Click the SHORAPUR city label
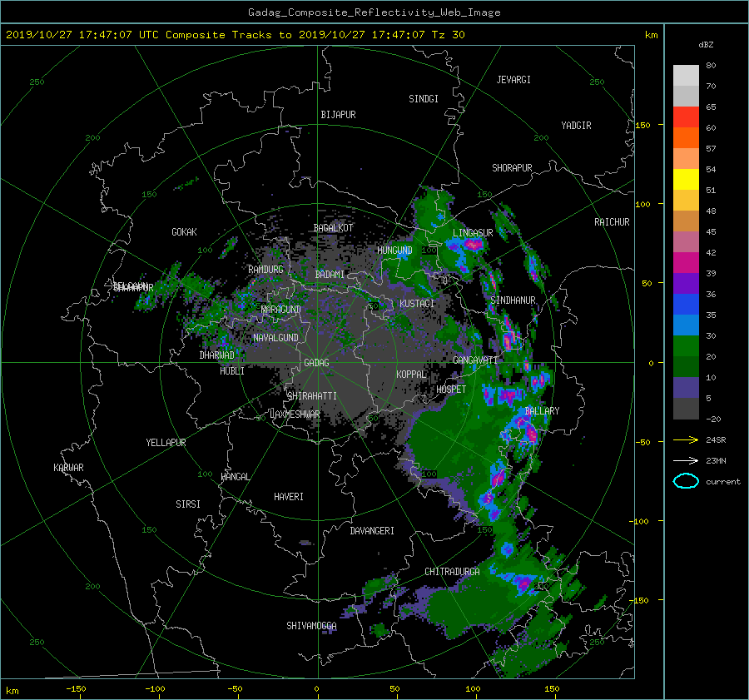 point(512,168)
